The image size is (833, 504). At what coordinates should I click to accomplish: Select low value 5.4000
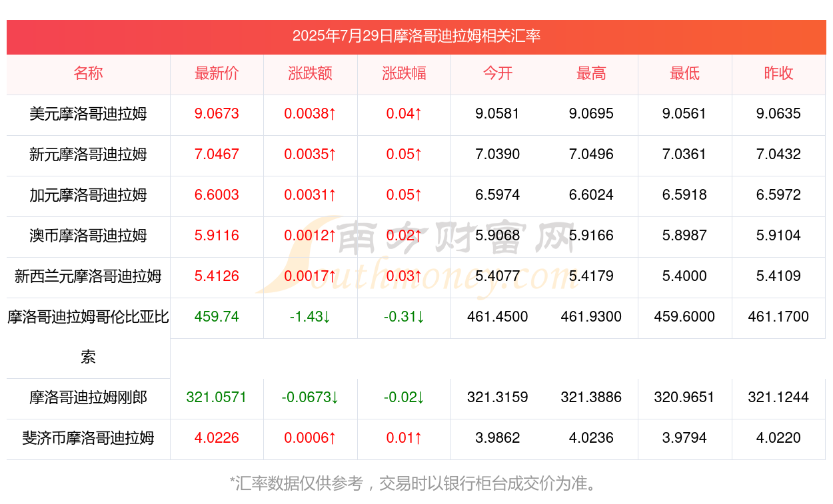(685, 276)
